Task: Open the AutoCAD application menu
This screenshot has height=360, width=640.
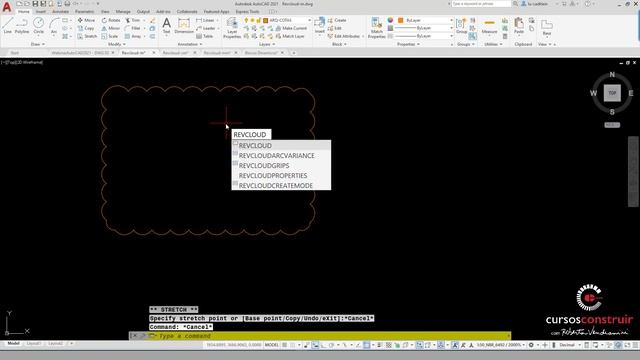Action: [x=7, y=7]
